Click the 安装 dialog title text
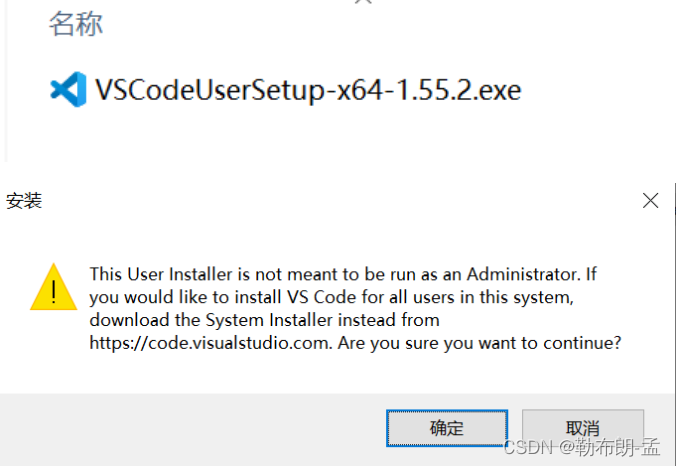 point(24,201)
